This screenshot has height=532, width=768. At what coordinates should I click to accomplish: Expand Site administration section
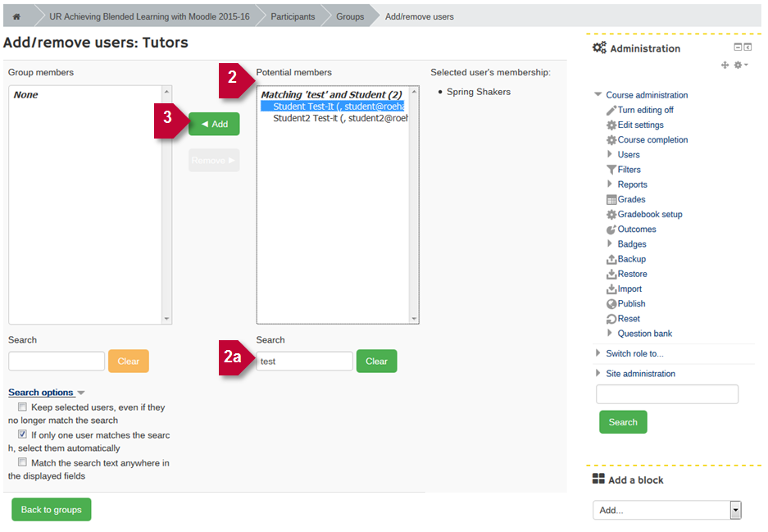click(598, 373)
